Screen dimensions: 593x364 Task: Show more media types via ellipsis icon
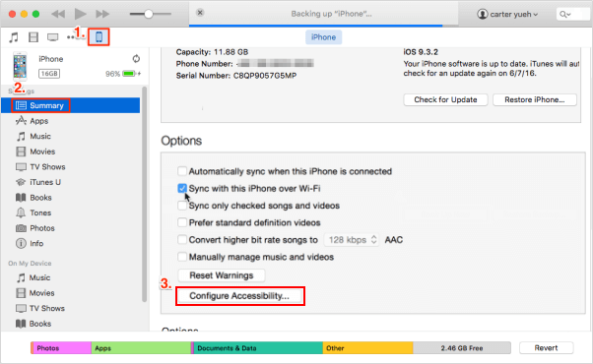[x=70, y=37]
